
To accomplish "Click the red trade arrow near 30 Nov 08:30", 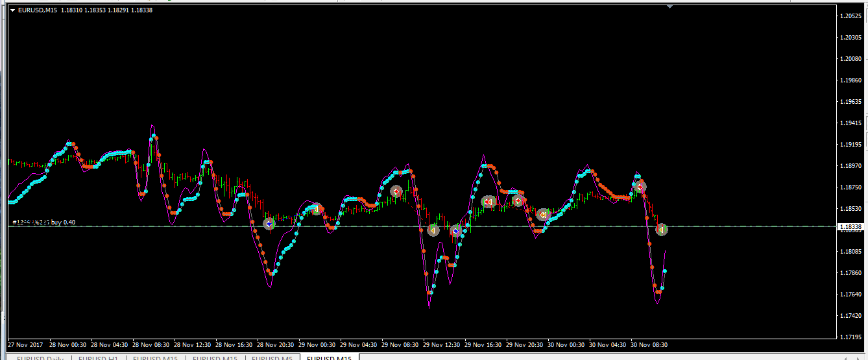I will 640,187.
